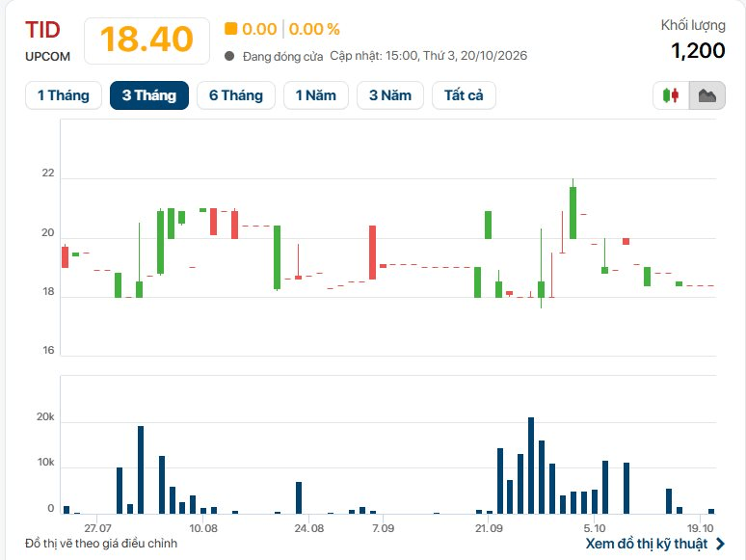Click the UPCOM exchange label

click(47, 57)
